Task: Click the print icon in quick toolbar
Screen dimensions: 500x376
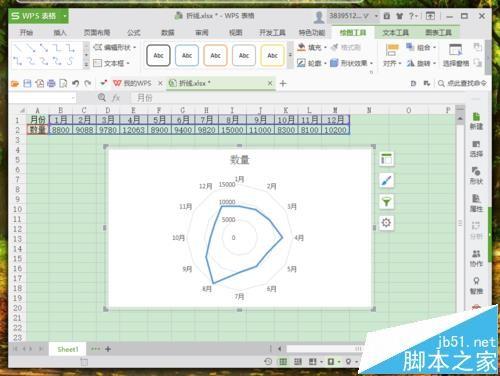Action: point(51,83)
